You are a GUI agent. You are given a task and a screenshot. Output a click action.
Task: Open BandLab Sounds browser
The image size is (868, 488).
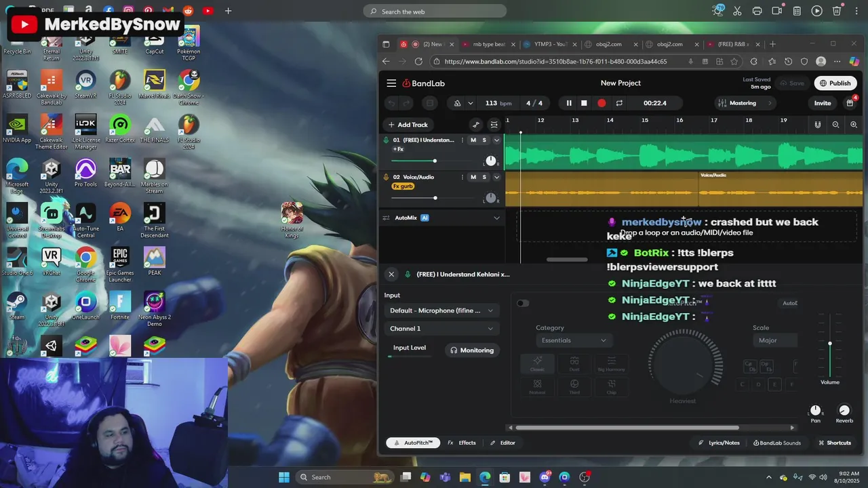point(777,443)
